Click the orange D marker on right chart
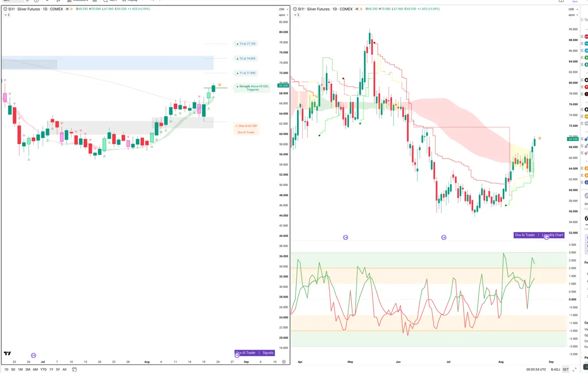 [539, 139]
